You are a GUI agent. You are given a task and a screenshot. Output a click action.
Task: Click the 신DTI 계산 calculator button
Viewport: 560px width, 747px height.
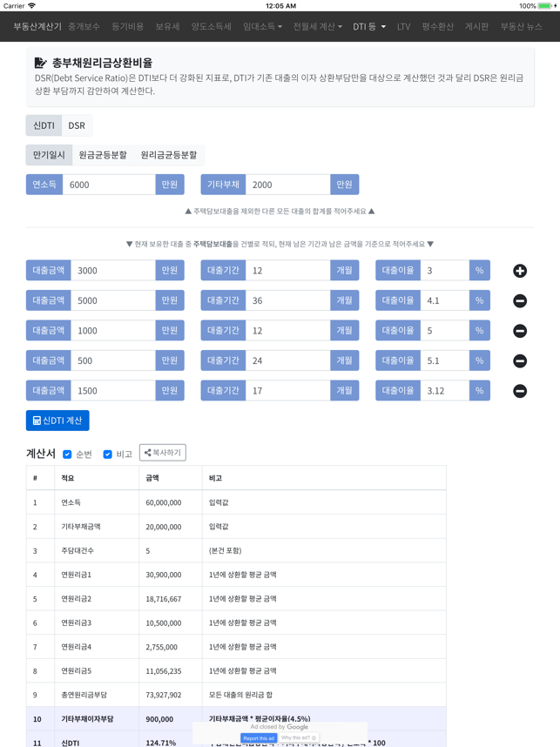point(57,421)
